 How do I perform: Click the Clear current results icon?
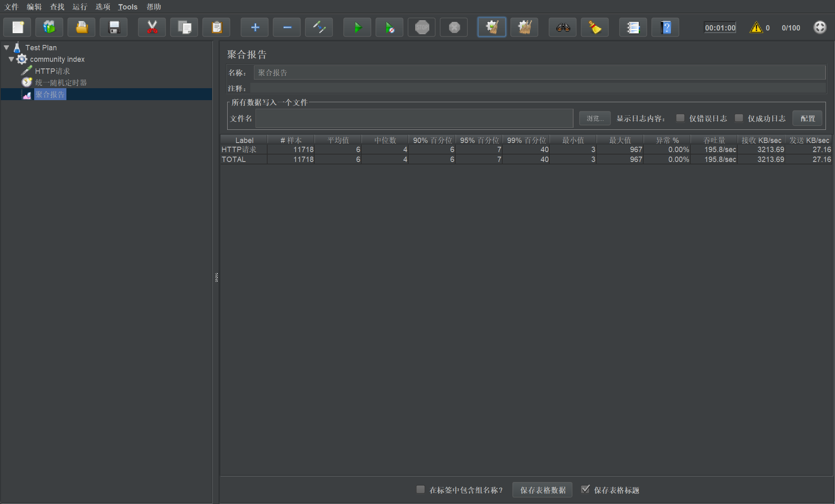[x=492, y=28]
